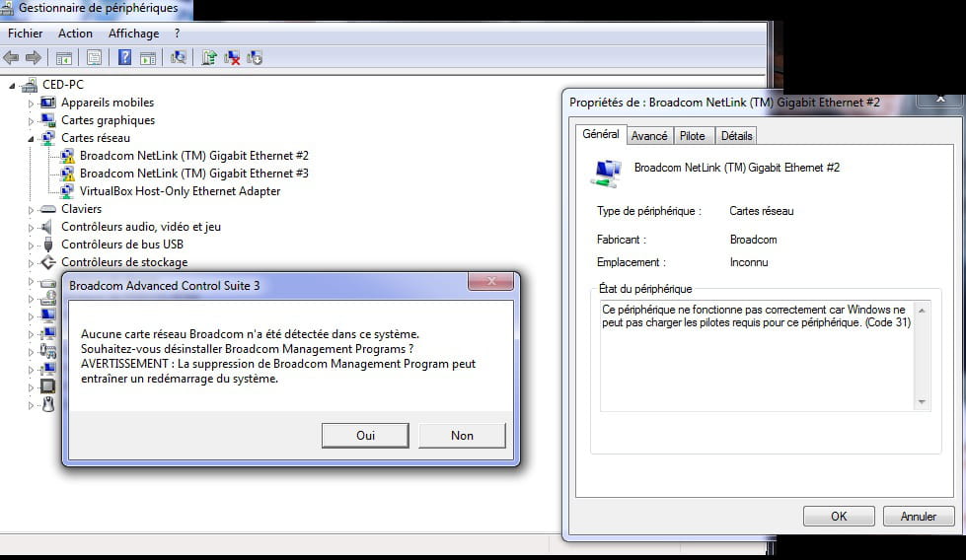This screenshot has height=560, width=966.
Task: Expand the Cartes graphiques node
Action: click(x=31, y=121)
